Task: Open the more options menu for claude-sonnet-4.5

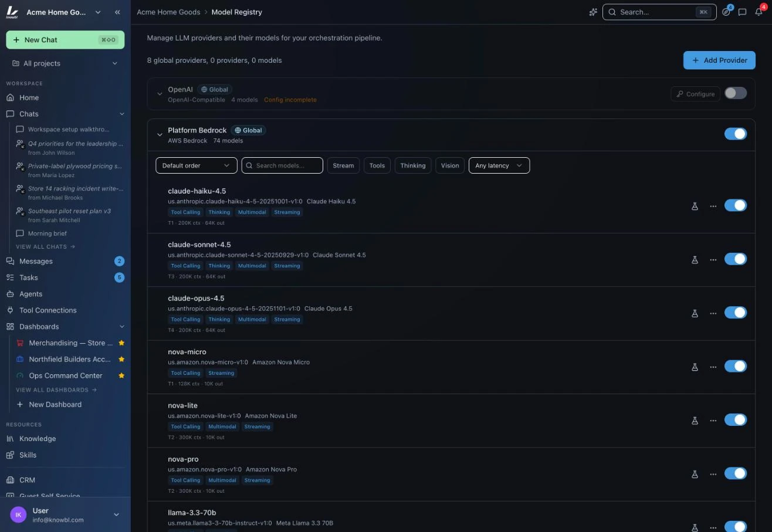Action: [x=713, y=260]
